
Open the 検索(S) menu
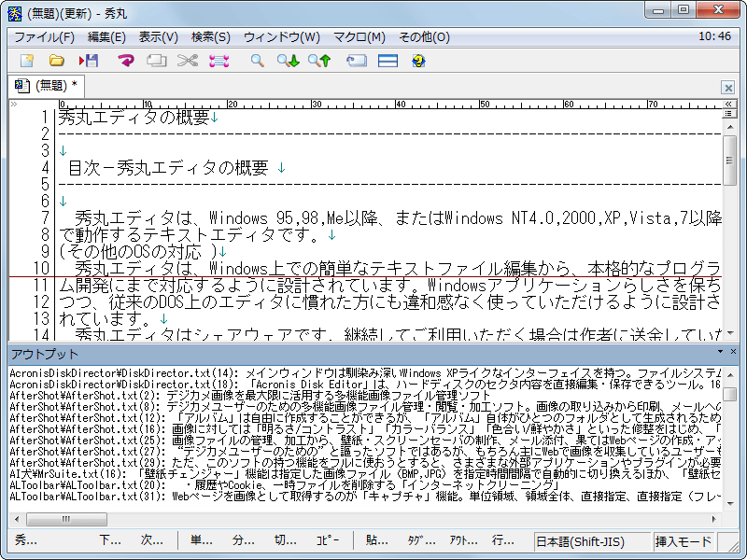pos(211,37)
